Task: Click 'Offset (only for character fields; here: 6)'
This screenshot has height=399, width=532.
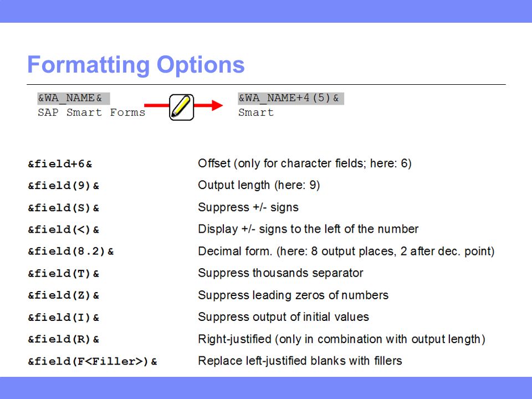Action: coord(305,163)
